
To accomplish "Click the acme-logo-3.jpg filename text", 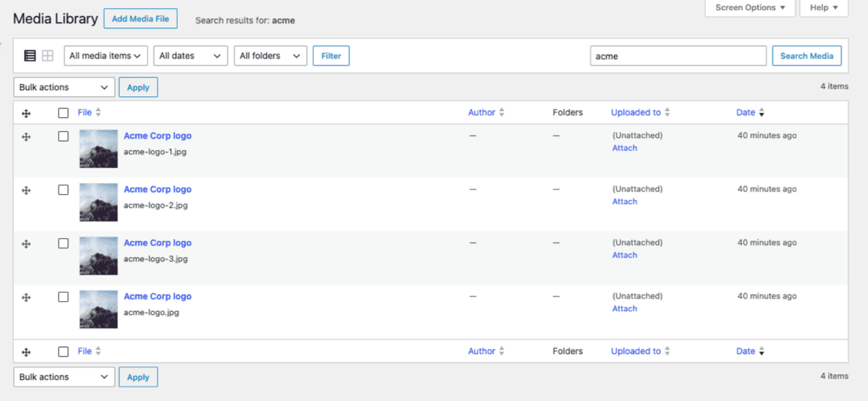I will pos(156,259).
